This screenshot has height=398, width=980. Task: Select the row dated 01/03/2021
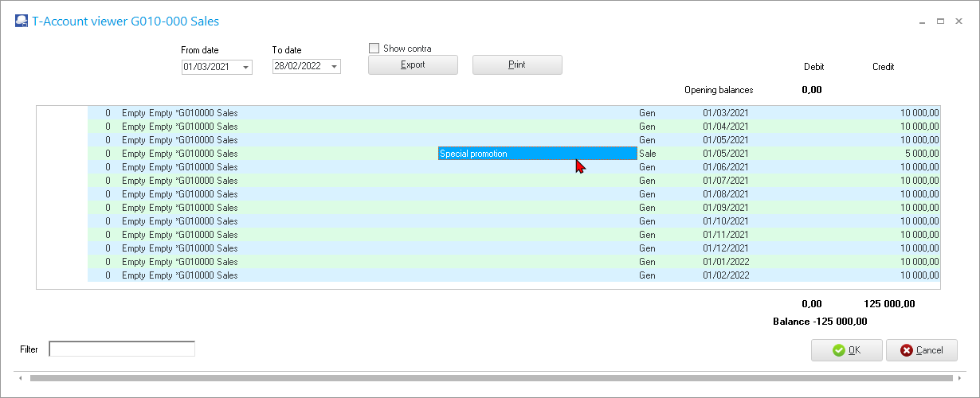coord(726,113)
